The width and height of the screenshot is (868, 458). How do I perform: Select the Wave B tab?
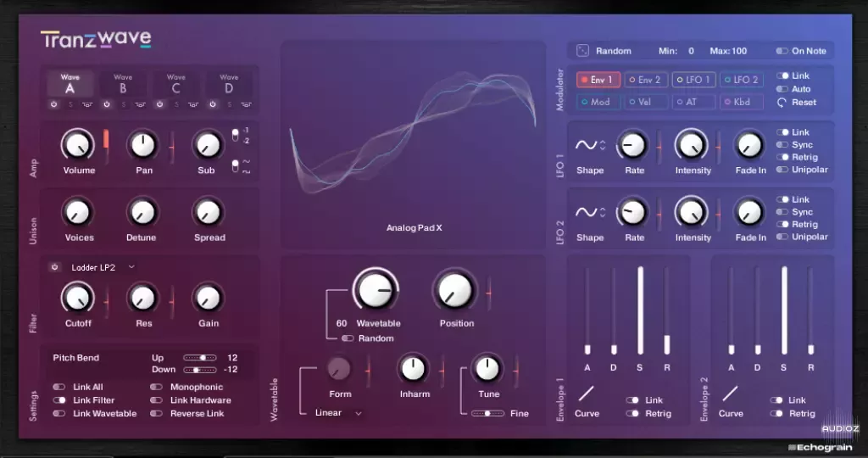(123, 84)
